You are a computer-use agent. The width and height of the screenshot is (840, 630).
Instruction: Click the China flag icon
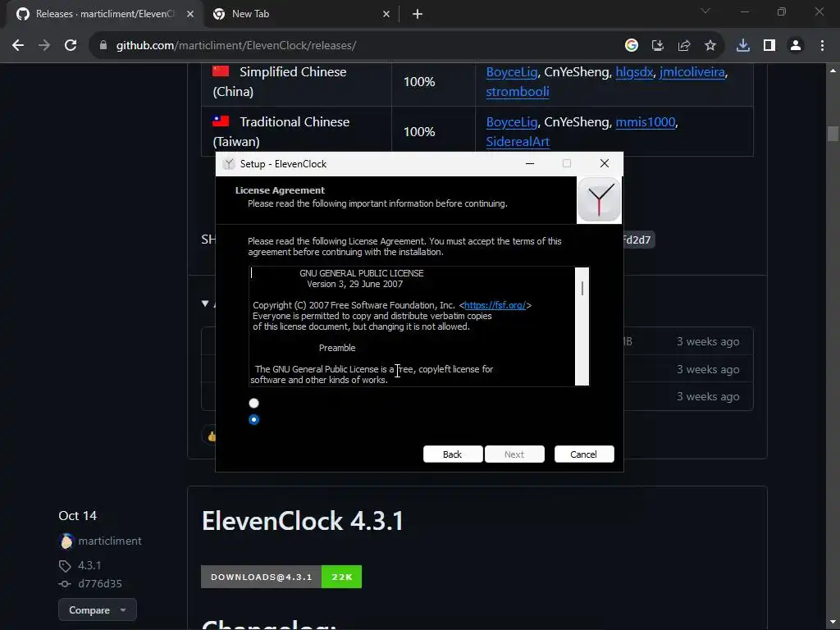click(x=221, y=71)
